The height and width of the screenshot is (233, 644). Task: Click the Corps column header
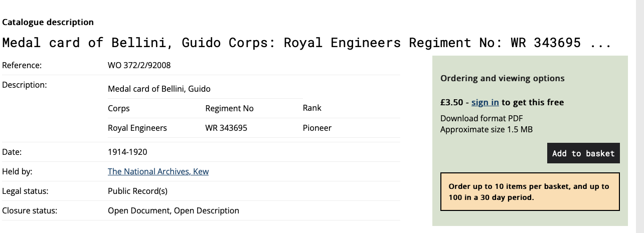pyautogui.click(x=119, y=108)
